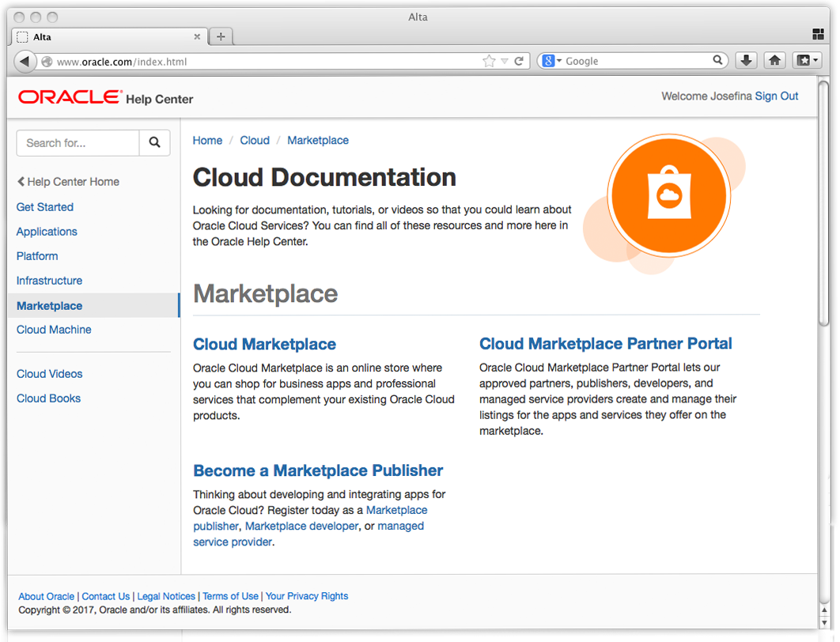Click the Google search magnifier icon
Image resolution: width=840 pixels, height=642 pixels.
point(717,61)
